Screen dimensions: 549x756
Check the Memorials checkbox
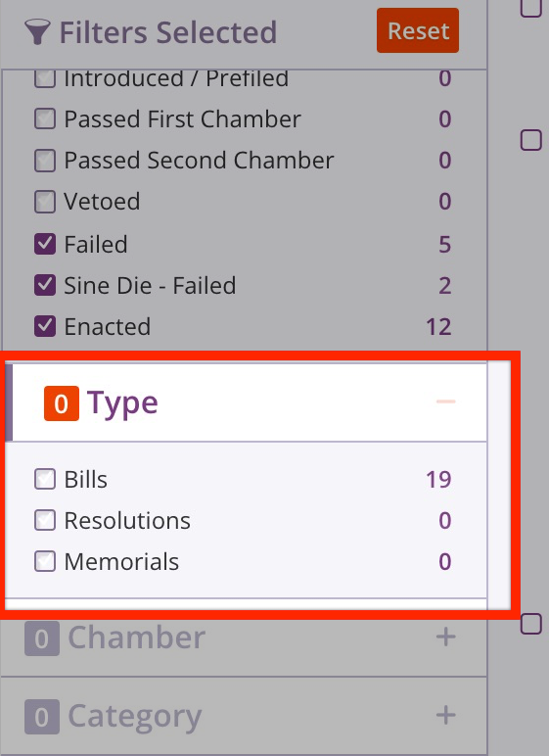coord(45,561)
